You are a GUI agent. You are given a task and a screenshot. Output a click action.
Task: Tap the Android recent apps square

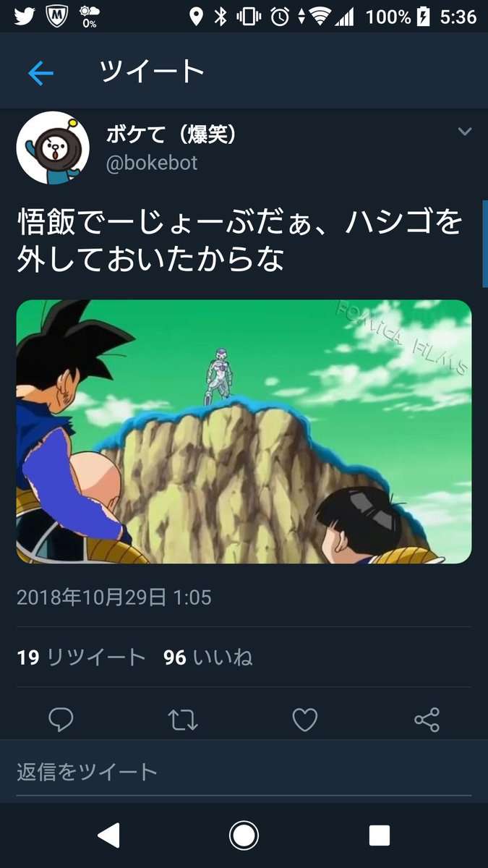point(380,835)
